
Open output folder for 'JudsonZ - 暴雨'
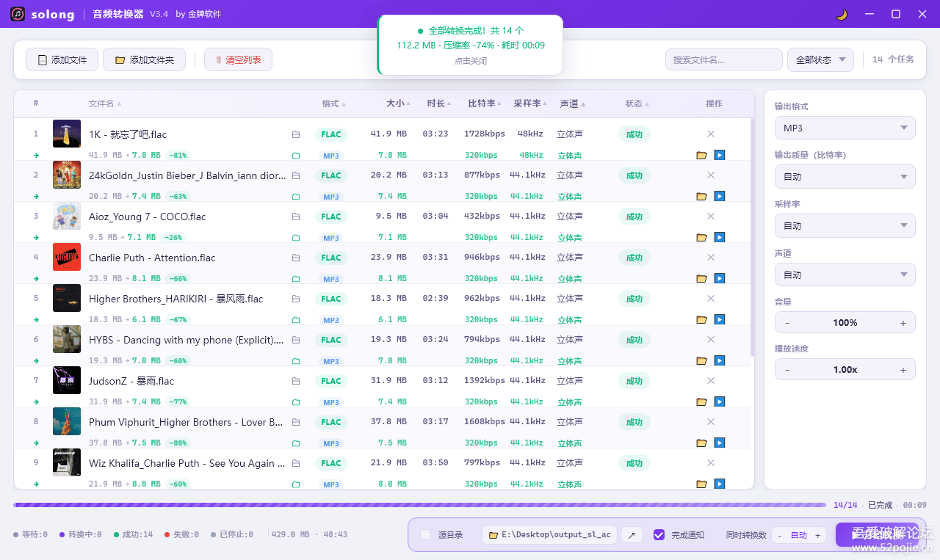coord(701,401)
